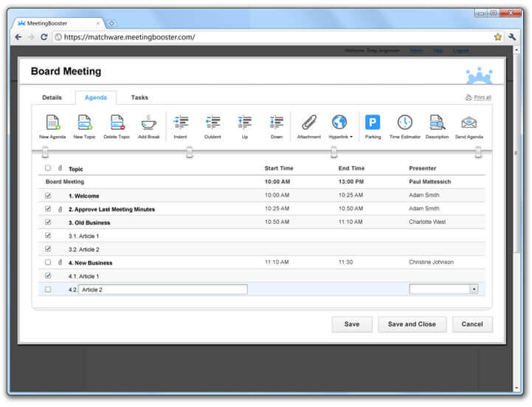Bookmark the page with star icon
Screen dimensions: 532x407
498,37
